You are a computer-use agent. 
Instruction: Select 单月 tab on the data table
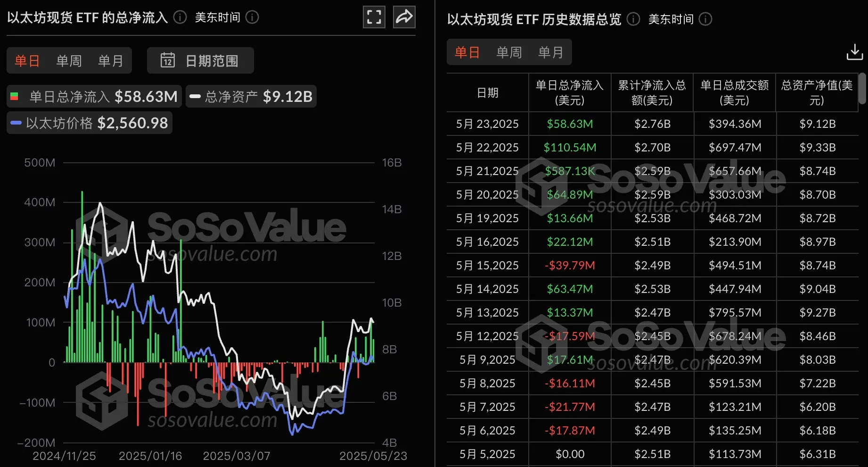[x=550, y=52]
